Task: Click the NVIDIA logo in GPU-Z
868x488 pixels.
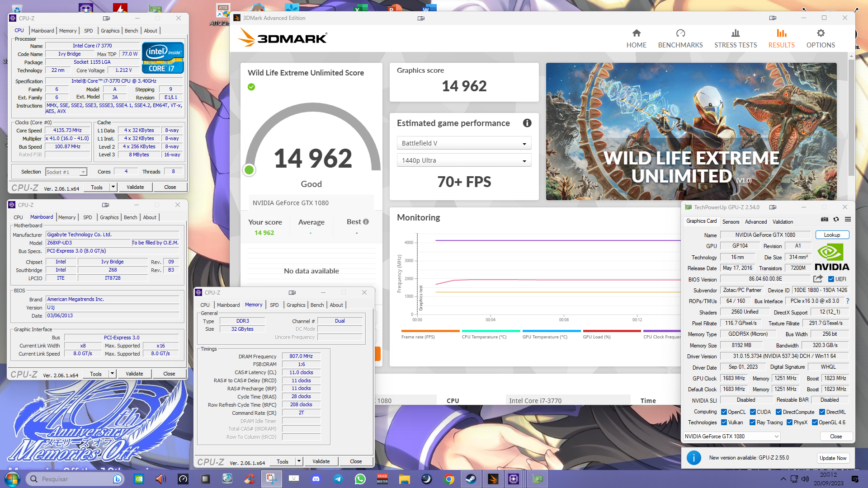Action: [831, 257]
